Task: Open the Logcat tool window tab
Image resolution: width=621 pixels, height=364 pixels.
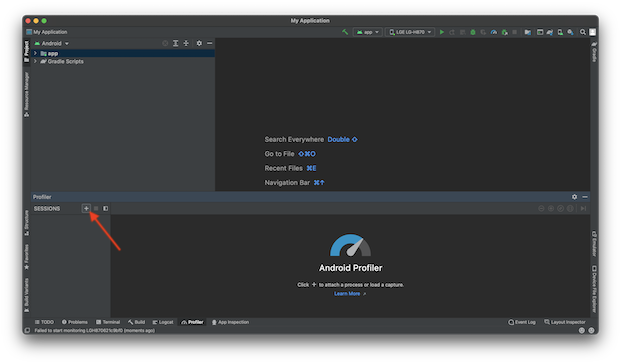Action: [163, 322]
